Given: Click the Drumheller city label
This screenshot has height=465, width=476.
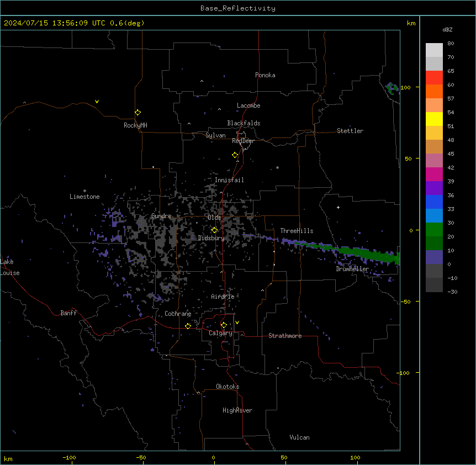Looking at the screenshot, I should 352,269.
